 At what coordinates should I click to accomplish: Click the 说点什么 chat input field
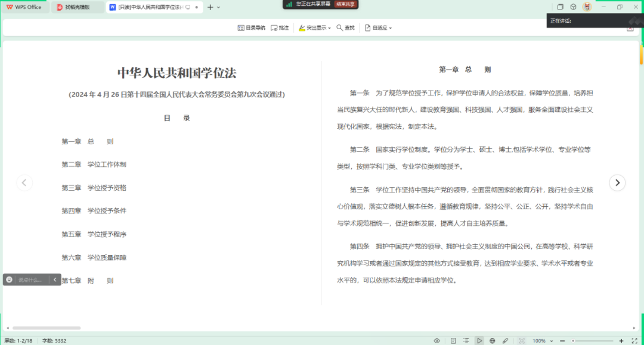31,280
